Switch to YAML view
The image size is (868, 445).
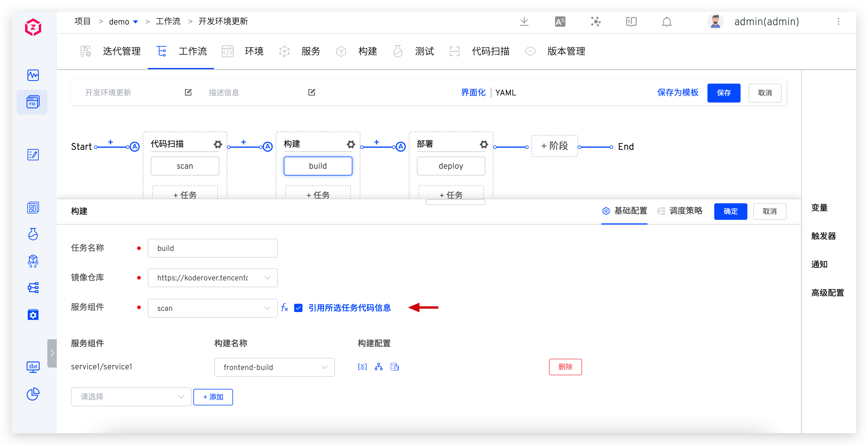tap(506, 93)
